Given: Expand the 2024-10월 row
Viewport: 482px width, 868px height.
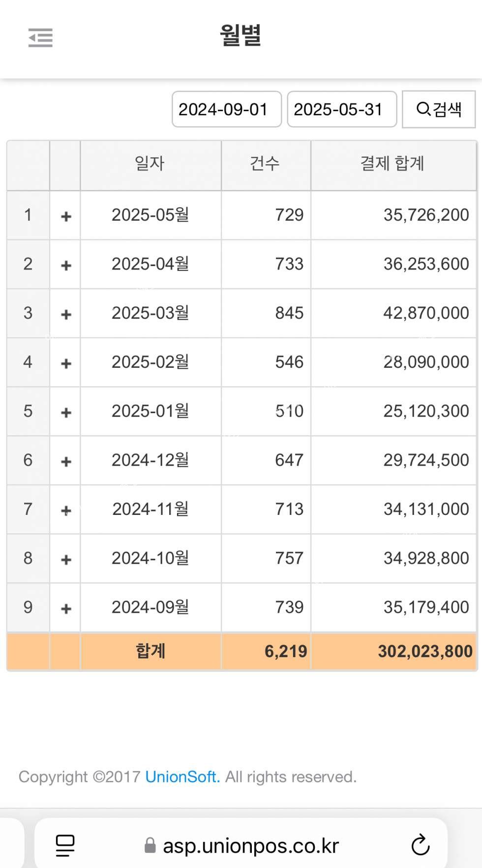Looking at the screenshot, I should point(66,560).
